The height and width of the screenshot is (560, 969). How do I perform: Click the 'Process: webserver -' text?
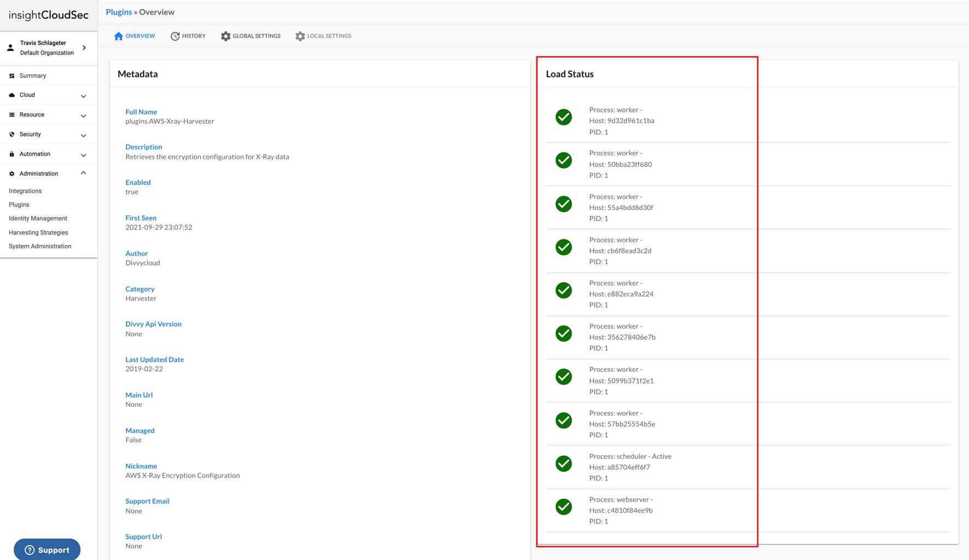[621, 500]
